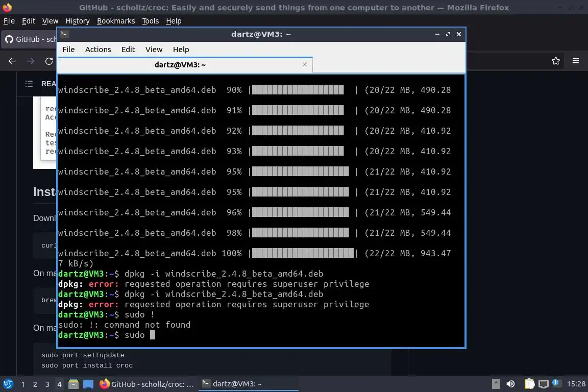Open Firefox View menu

click(50, 21)
